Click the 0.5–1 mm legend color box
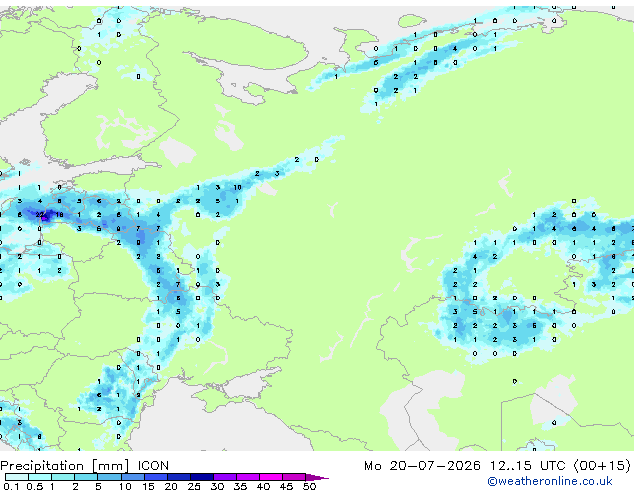Screen dimensions: 634x490 tap(40, 477)
